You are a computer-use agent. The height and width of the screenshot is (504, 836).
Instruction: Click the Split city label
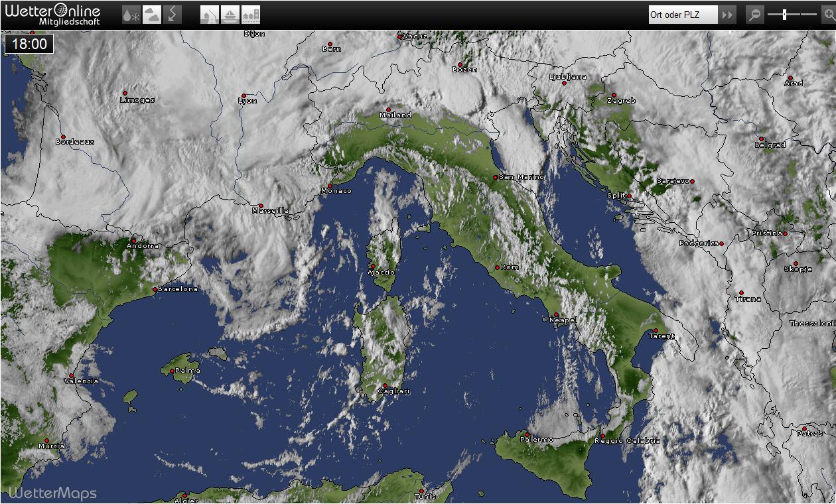(x=617, y=196)
